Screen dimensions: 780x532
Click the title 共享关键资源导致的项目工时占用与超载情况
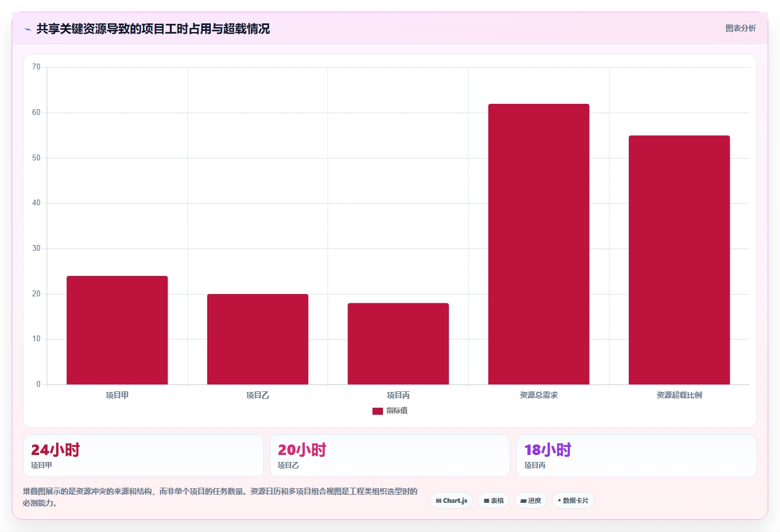153,29
